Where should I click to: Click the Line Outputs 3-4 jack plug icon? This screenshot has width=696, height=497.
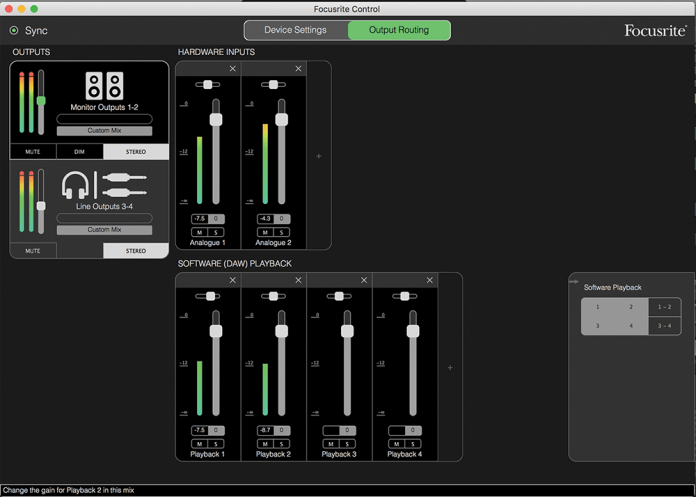[x=124, y=185]
